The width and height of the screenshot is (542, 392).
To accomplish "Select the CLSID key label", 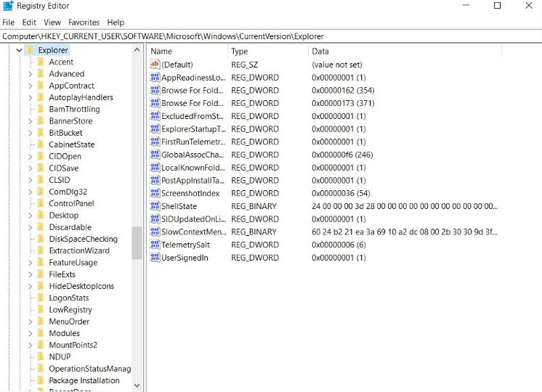I will point(60,180).
